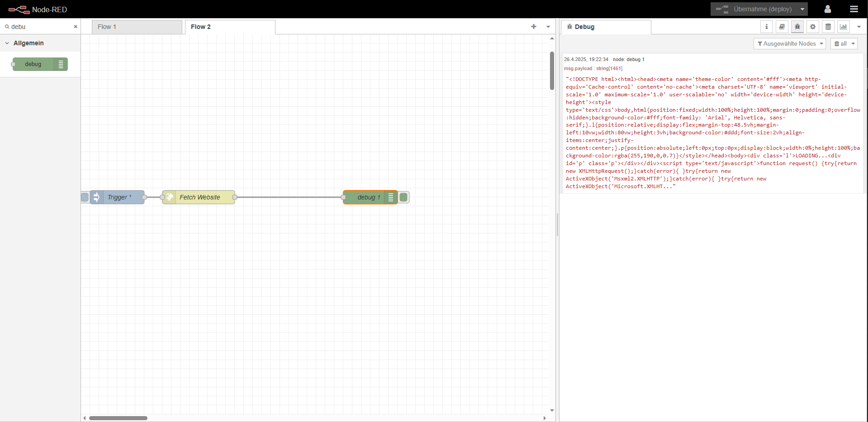Clear the palette search filter
This screenshot has height=422, width=868.
(76, 27)
